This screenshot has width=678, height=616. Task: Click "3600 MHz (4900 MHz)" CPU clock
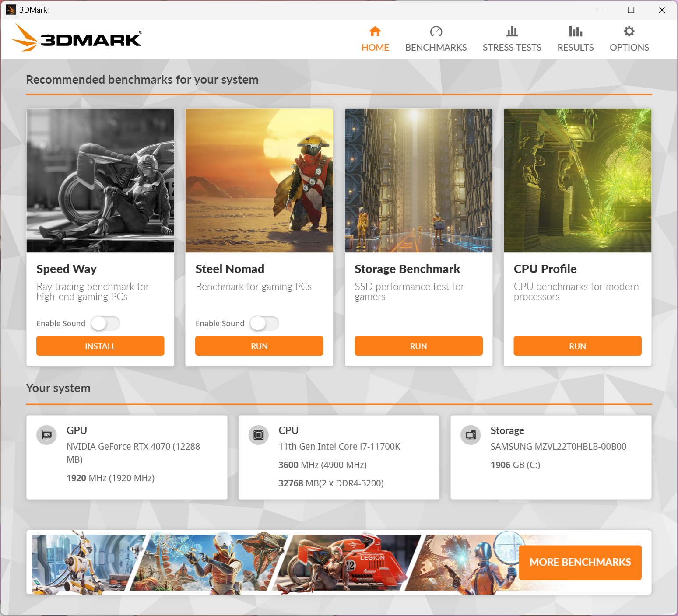click(323, 465)
